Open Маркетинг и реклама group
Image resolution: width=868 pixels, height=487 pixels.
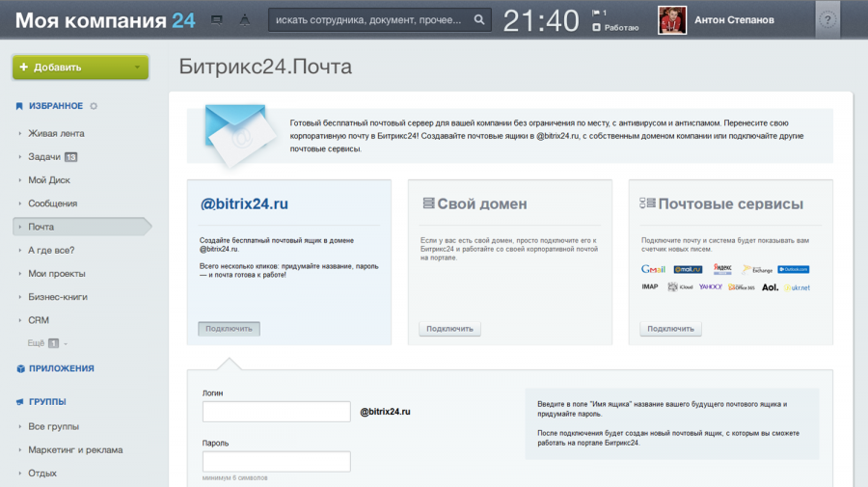[75, 450]
